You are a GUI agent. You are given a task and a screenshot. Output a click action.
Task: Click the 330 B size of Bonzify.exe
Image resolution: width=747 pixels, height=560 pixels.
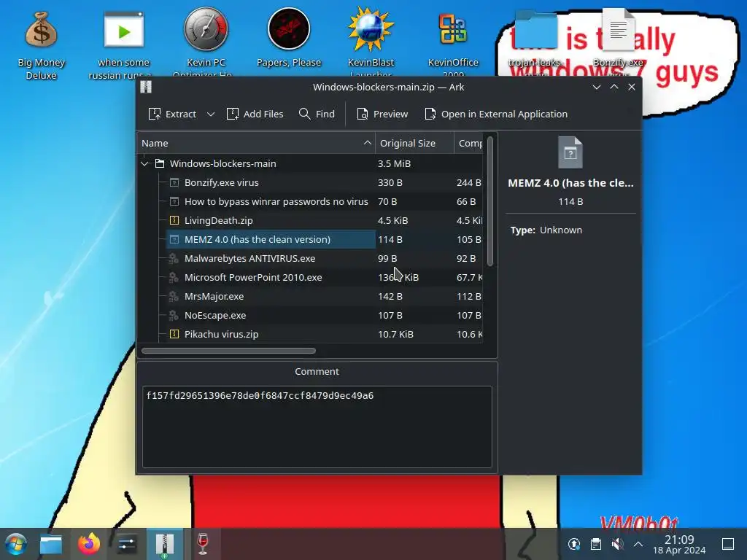390,182
